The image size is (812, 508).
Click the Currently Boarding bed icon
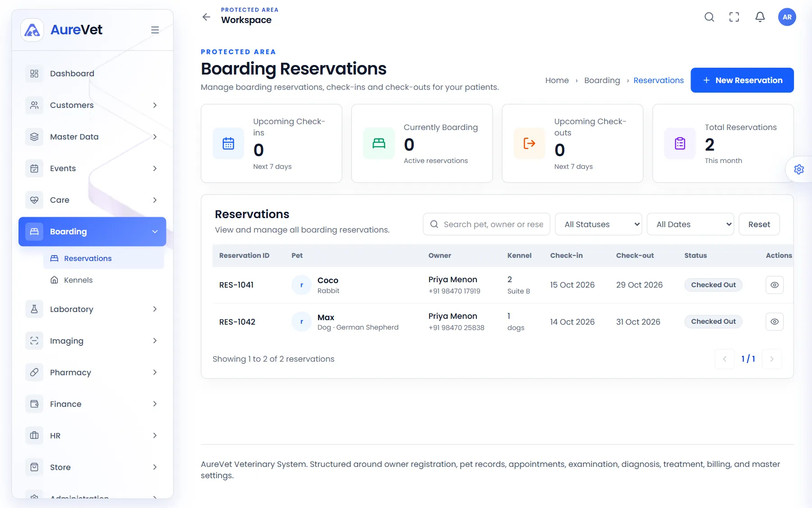[379, 144]
